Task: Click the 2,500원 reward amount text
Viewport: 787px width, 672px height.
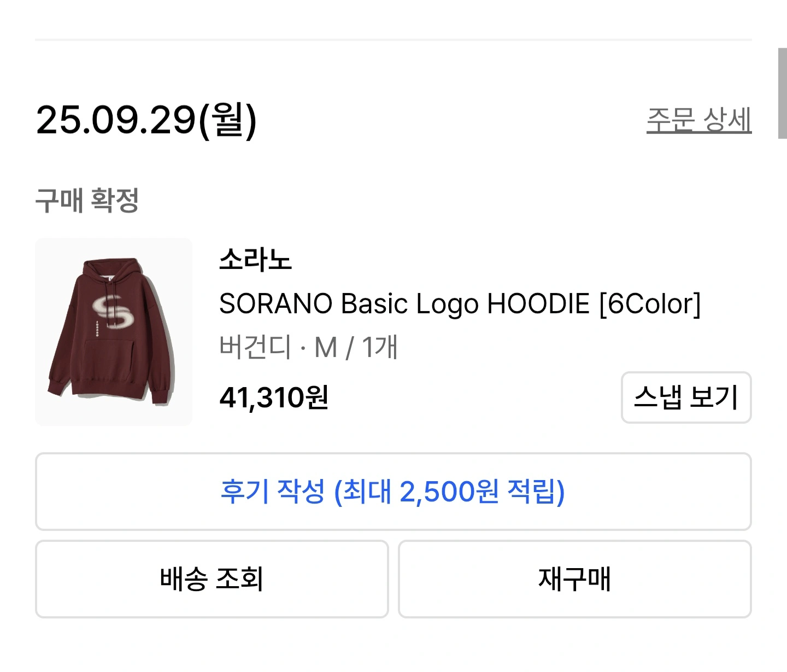Action: pyautogui.click(x=449, y=491)
